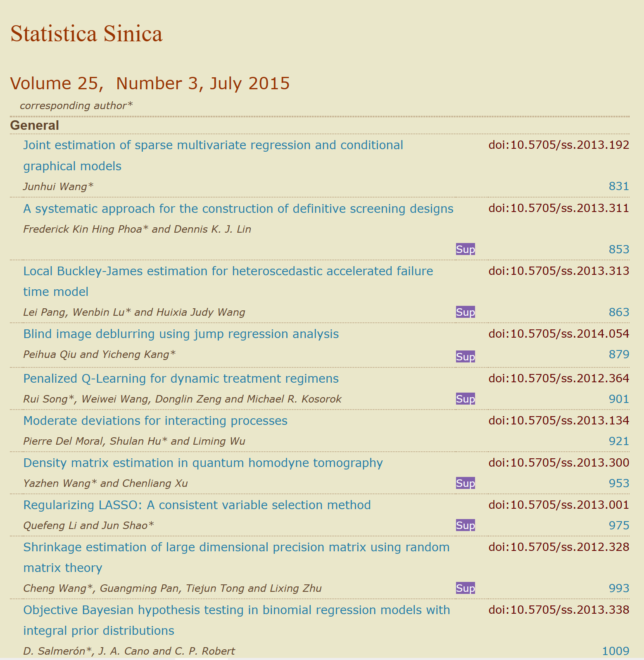Click Sup badge for Penalized Q-Learning paper
The width and height of the screenshot is (644, 660).
pos(465,399)
